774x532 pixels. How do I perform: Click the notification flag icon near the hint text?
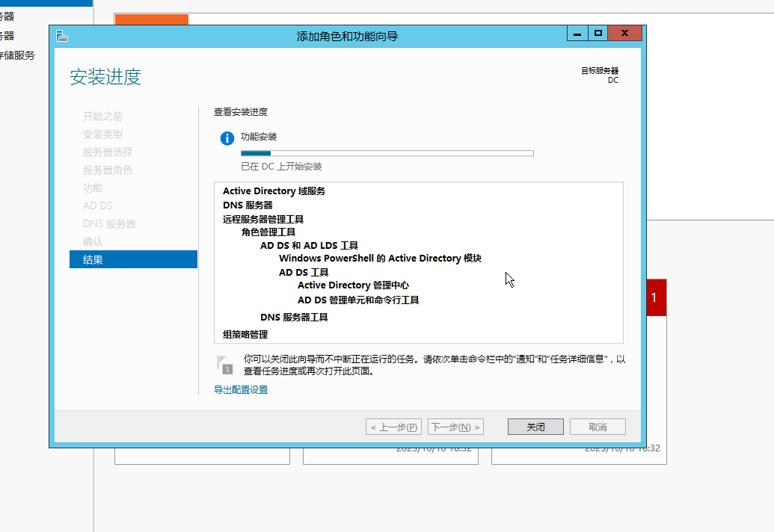pyautogui.click(x=224, y=365)
